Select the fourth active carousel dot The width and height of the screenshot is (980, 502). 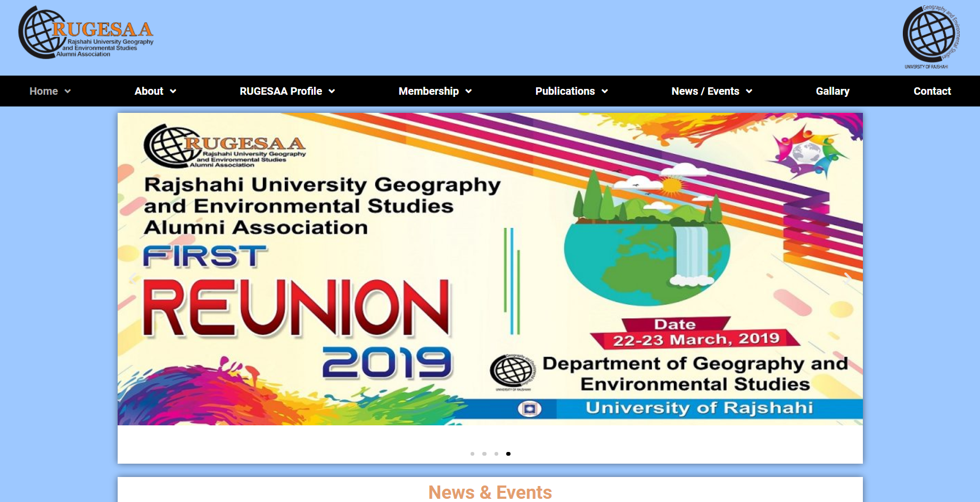[508, 454]
